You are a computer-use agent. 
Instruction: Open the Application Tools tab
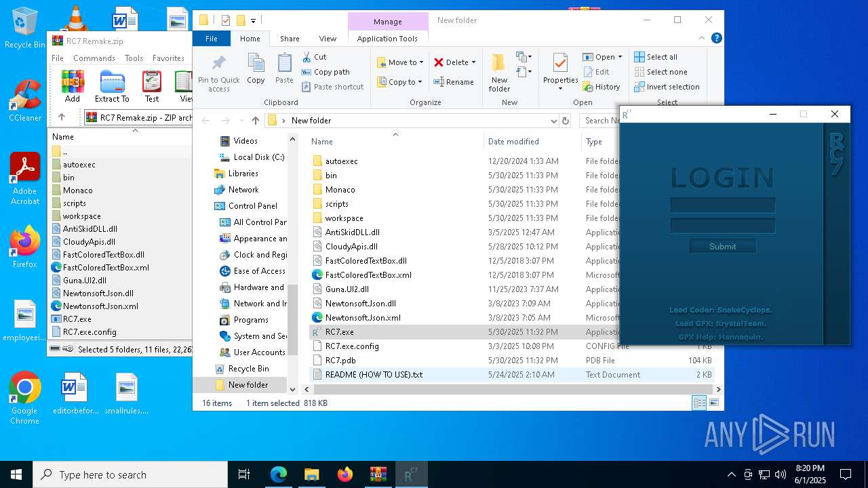tap(387, 39)
